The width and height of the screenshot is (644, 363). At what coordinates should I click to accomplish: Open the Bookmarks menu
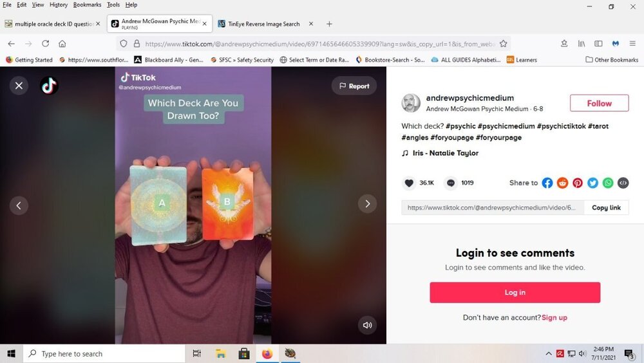[x=87, y=5]
